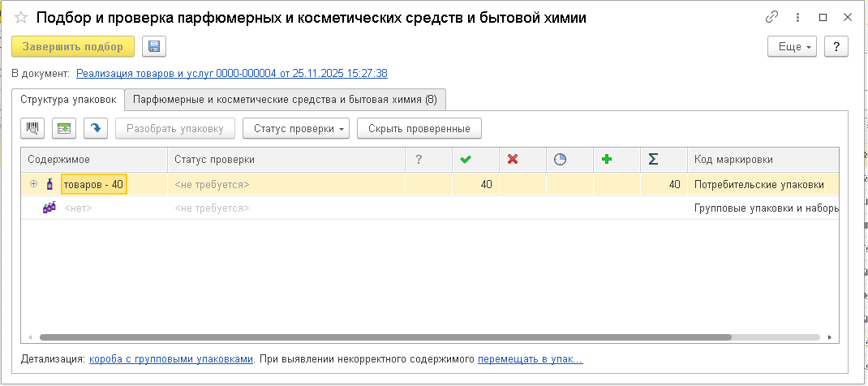The height and width of the screenshot is (386, 868).
Task: Click the sigma total column header
Action: pyautogui.click(x=654, y=160)
